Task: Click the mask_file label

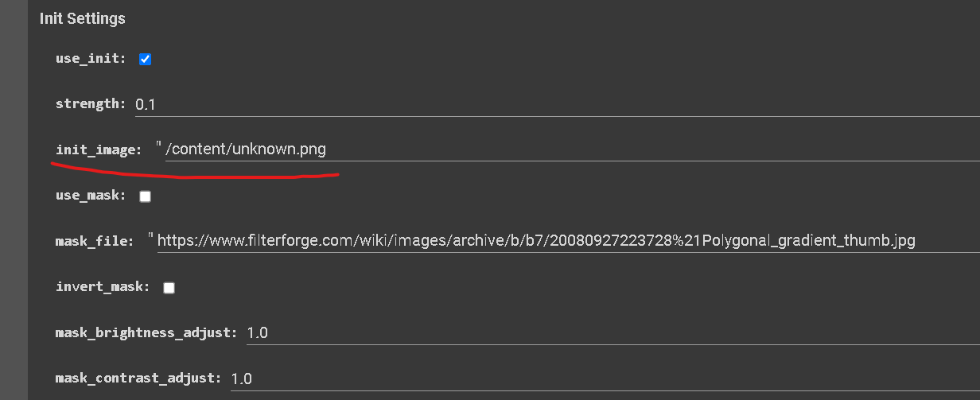Action: click(95, 241)
